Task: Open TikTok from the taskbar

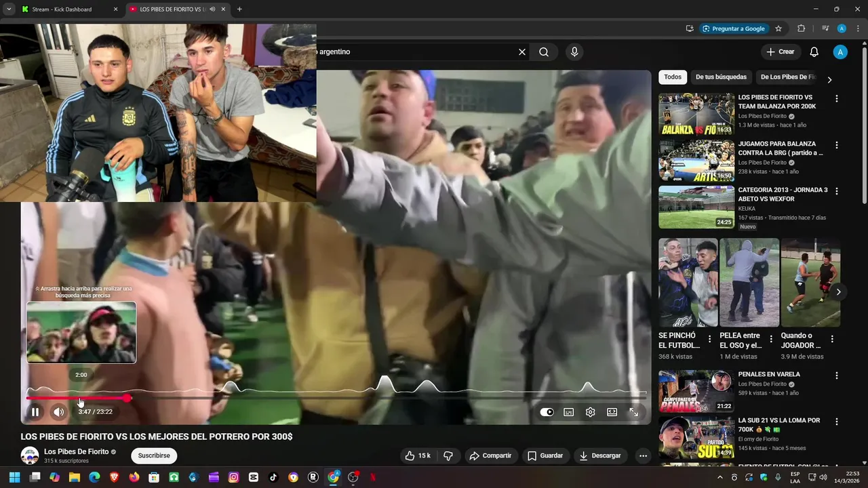Action: pos(273,477)
